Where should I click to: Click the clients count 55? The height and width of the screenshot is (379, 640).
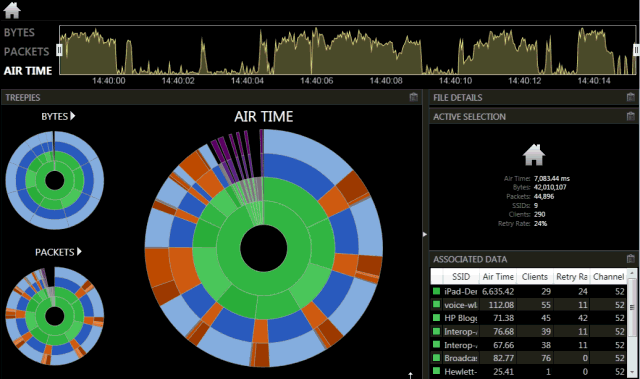coord(546,305)
